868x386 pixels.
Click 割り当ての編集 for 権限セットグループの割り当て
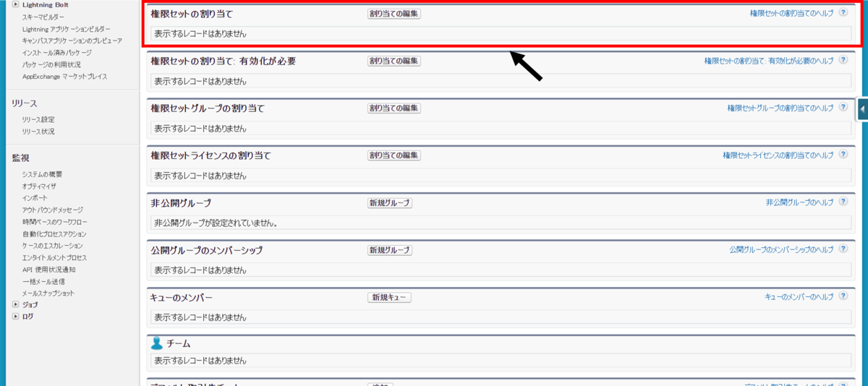tap(394, 108)
